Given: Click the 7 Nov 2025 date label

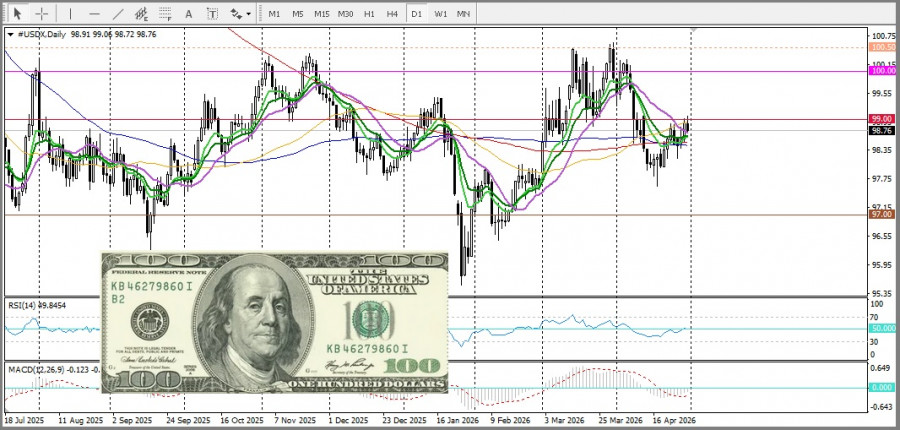Looking at the screenshot, I should pos(295,420).
